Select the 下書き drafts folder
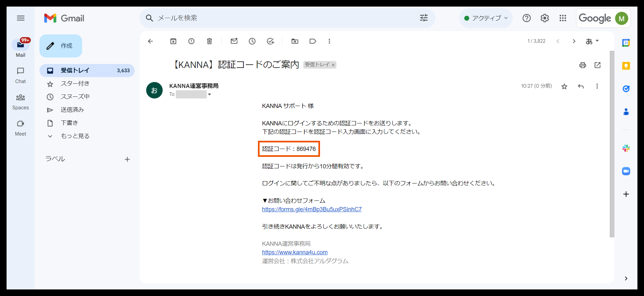The width and height of the screenshot is (644, 296). pyautogui.click(x=87, y=123)
